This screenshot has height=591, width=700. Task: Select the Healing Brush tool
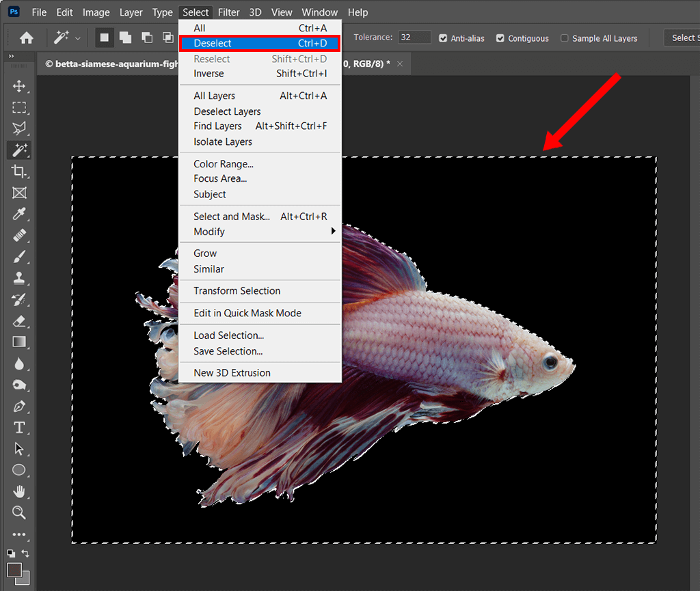pos(18,235)
